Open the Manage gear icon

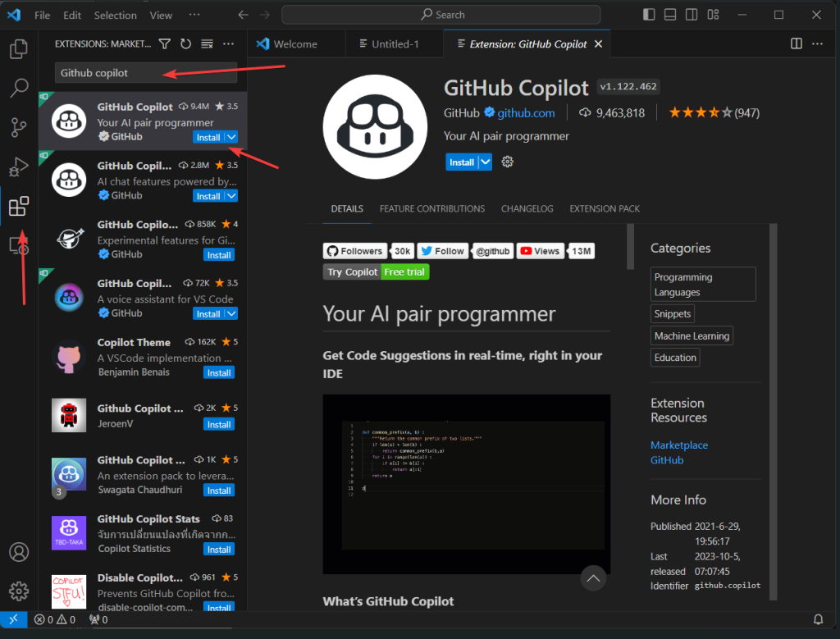pos(18,591)
